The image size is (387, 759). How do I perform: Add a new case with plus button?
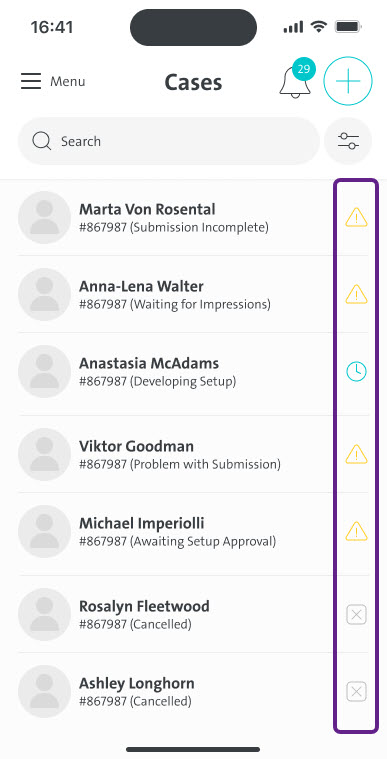[x=348, y=81]
